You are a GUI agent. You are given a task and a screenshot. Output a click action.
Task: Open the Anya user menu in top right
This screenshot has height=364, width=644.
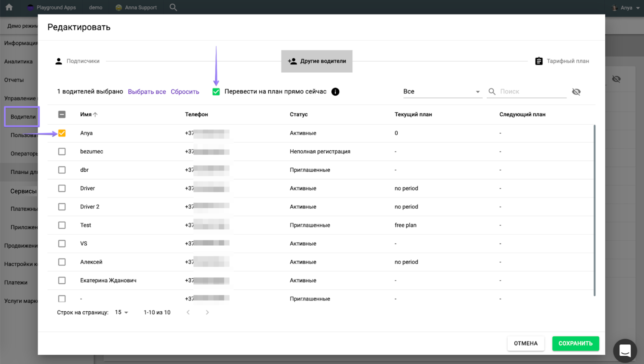click(626, 8)
